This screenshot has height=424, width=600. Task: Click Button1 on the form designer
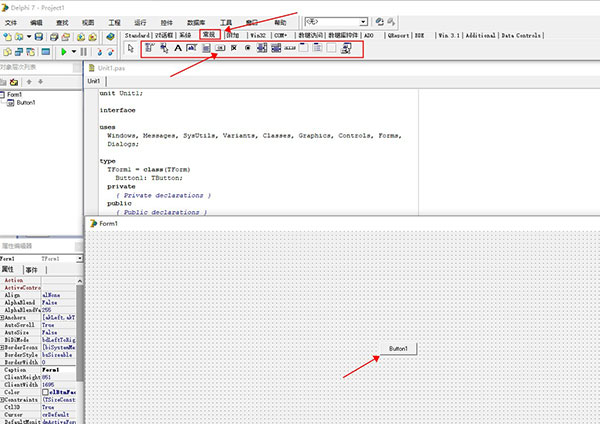tap(398, 348)
